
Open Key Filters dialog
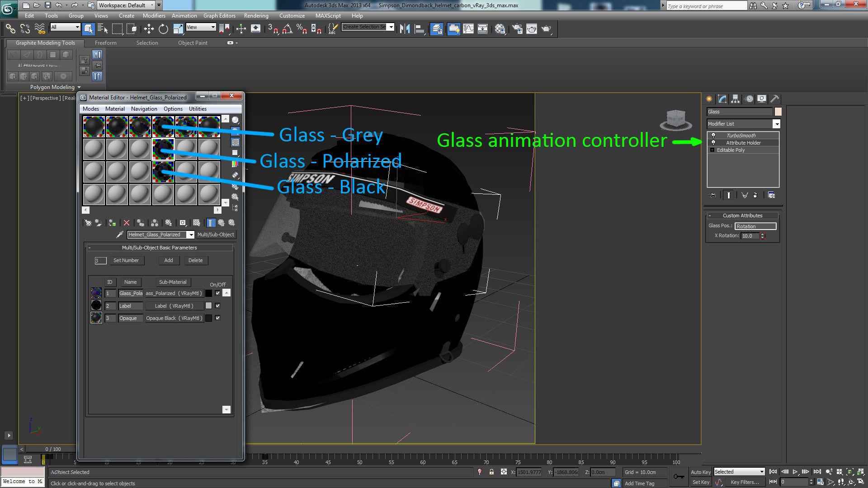tap(745, 482)
